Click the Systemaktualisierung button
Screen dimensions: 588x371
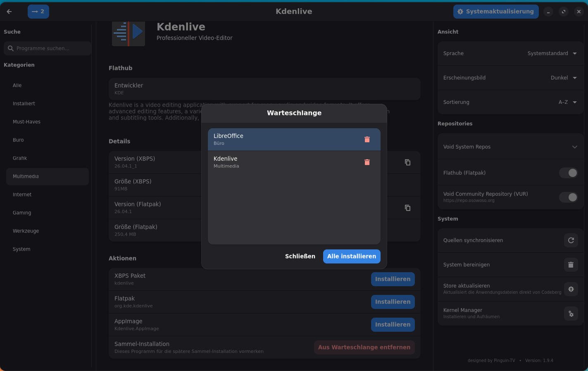pyautogui.click(x=496, y=12)
